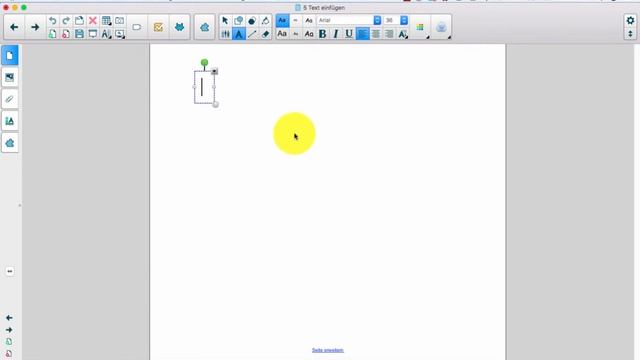
Task: Go to previous page from sidebar bottom arrow
Action: (x=9, y=318)
